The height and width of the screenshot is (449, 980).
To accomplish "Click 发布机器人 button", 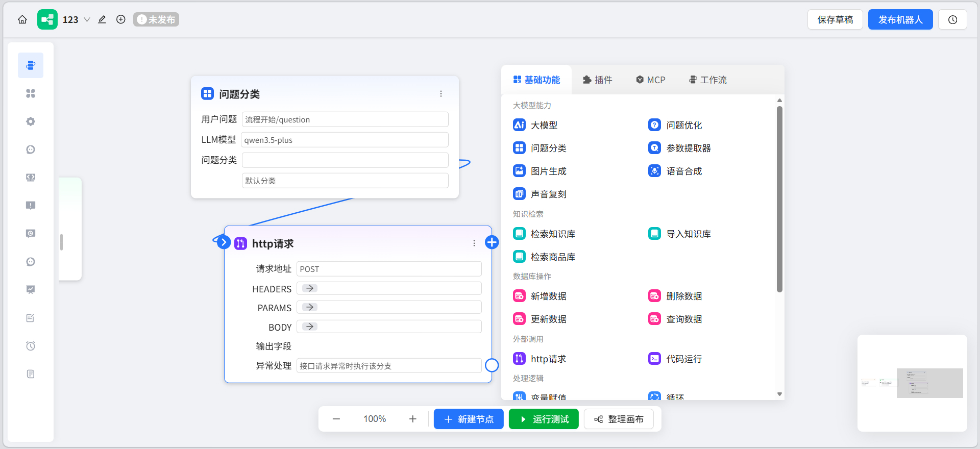I will click(900, 19).
